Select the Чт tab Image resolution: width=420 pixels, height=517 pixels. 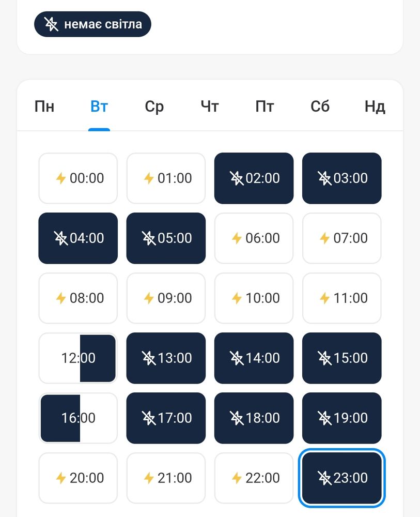(210, 107)
